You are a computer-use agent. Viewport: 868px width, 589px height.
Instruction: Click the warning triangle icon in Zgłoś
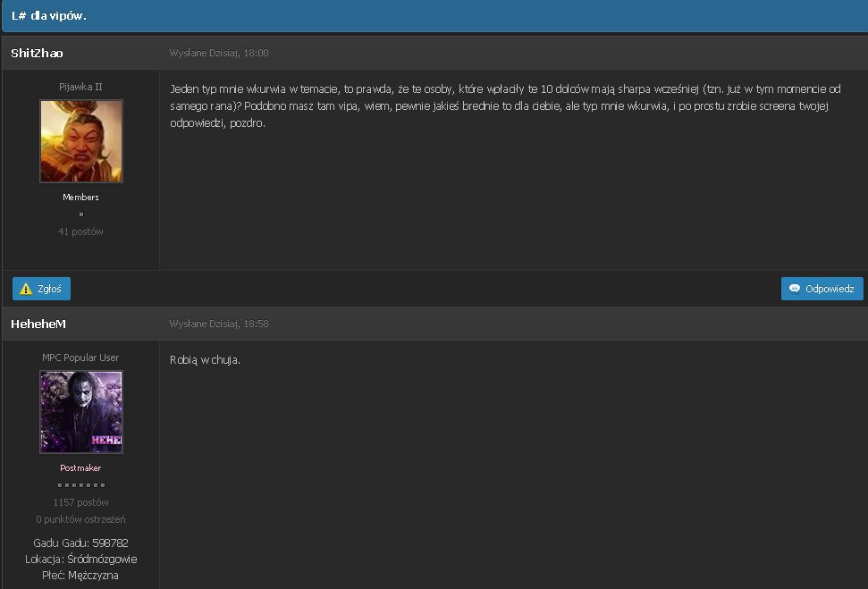tap(25, 289)
